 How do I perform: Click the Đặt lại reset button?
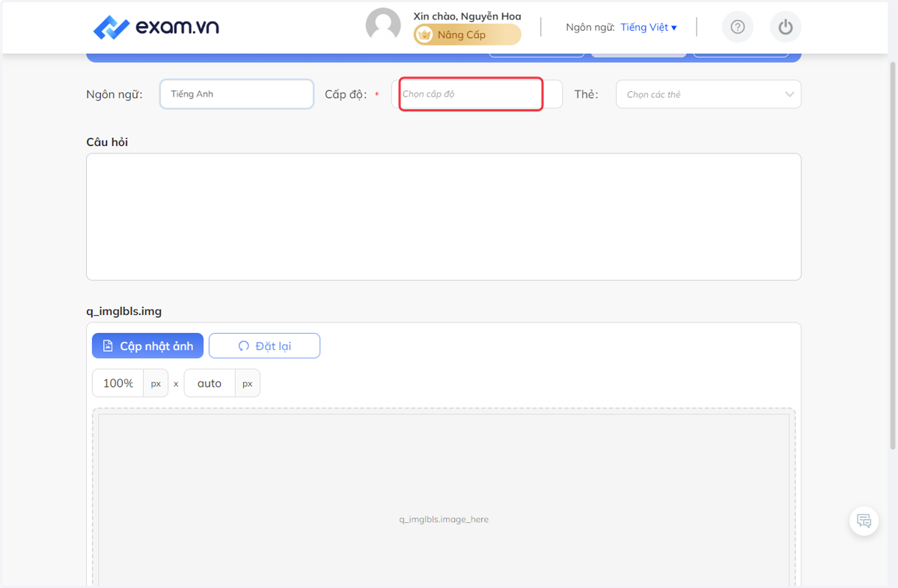point(264,346)
